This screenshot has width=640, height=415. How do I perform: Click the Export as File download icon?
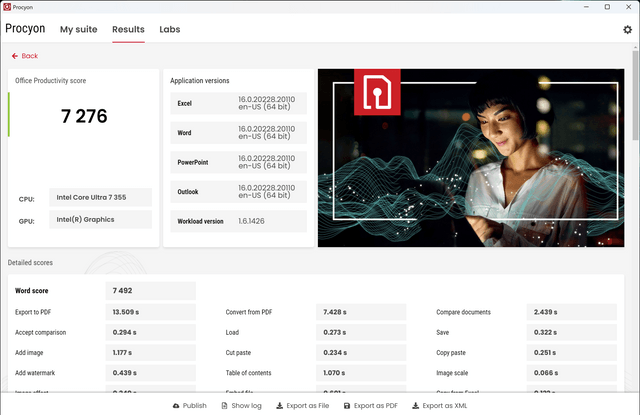coord(280,406)
